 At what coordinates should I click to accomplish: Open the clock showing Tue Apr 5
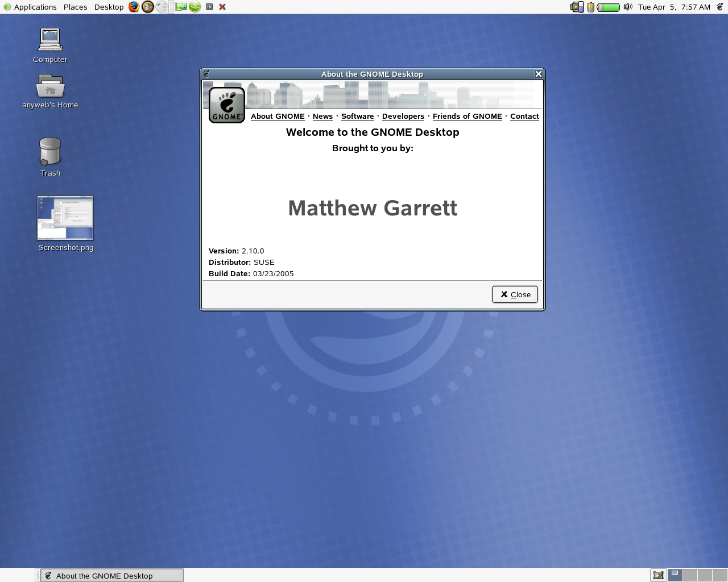click(x=674, y=7)
